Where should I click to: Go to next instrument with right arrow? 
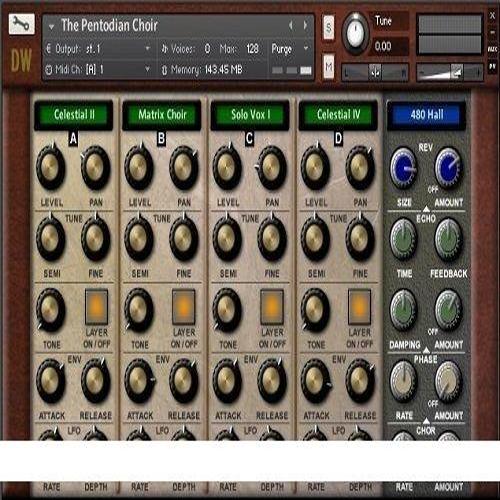click(305, 25)
